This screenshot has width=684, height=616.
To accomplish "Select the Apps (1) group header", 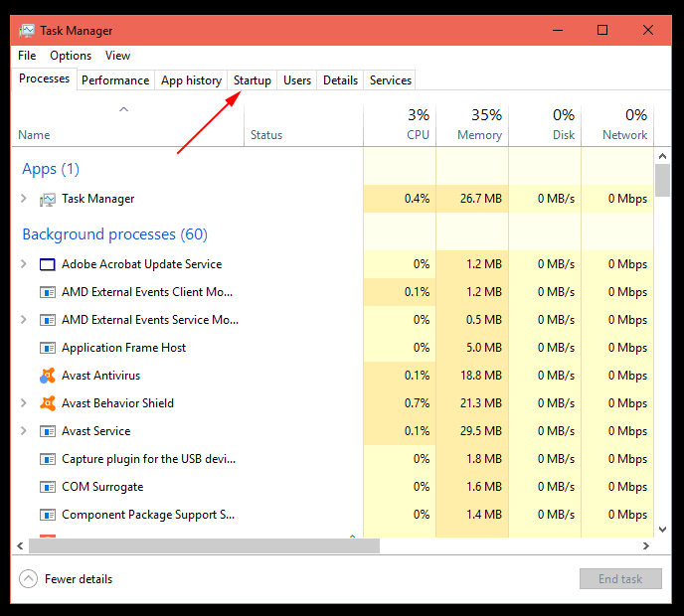I will [51, 169].
